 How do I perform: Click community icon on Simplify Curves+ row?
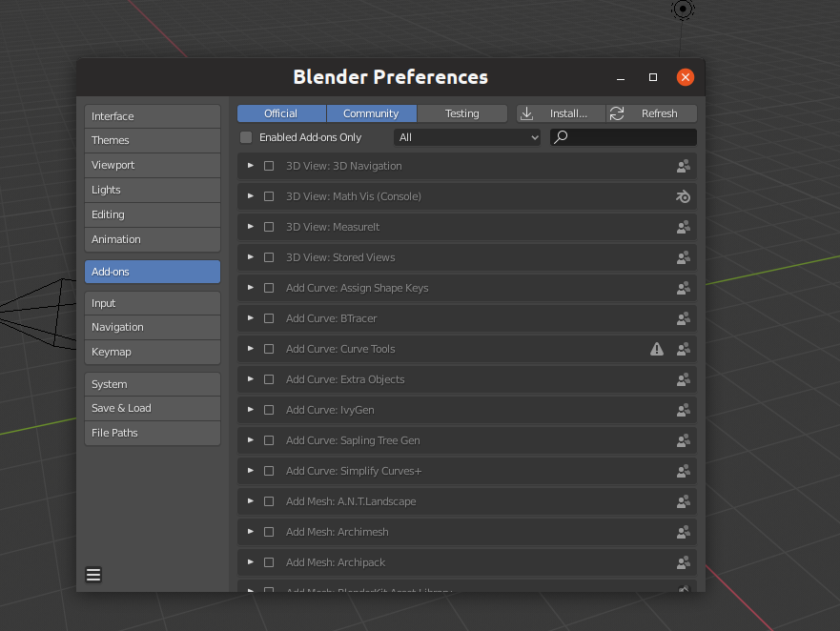click(683, 472)
